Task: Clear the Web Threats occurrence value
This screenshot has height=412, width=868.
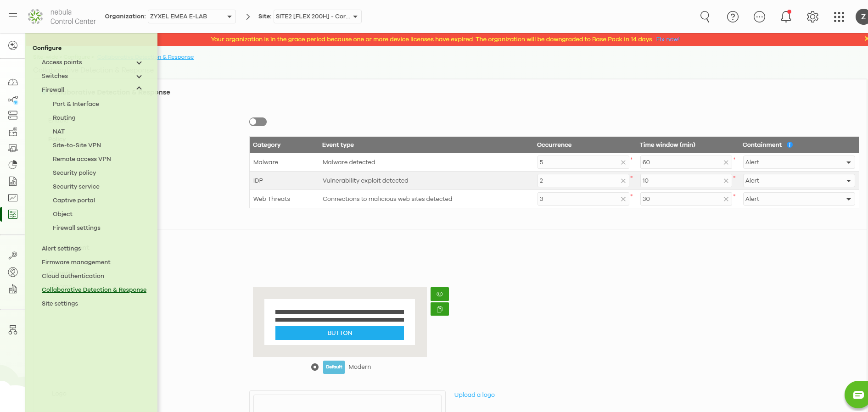Action: pyautogui.click(x=623, y=199)
